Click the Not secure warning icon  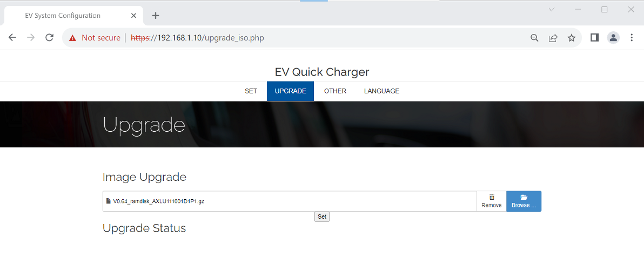(72, 38)
